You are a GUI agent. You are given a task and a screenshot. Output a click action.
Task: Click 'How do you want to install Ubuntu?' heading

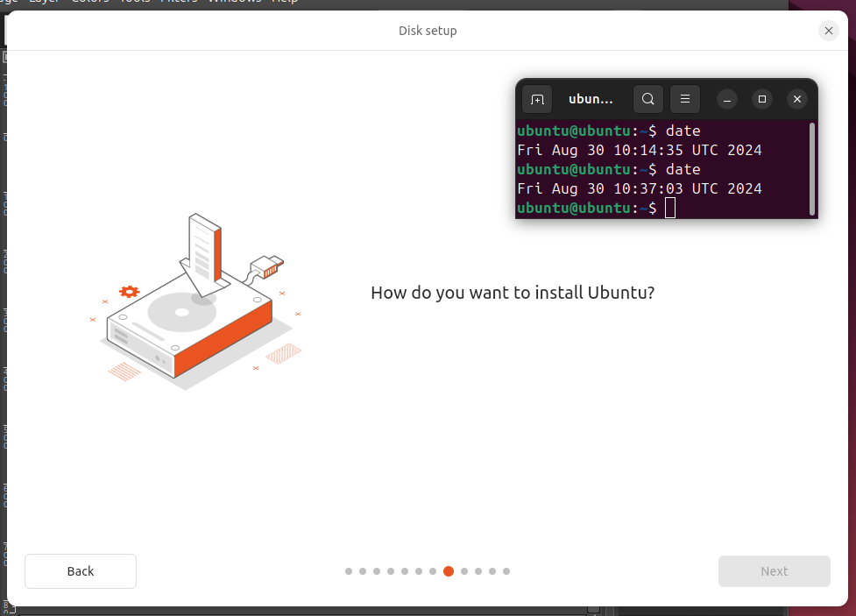[x=513, y=293]
